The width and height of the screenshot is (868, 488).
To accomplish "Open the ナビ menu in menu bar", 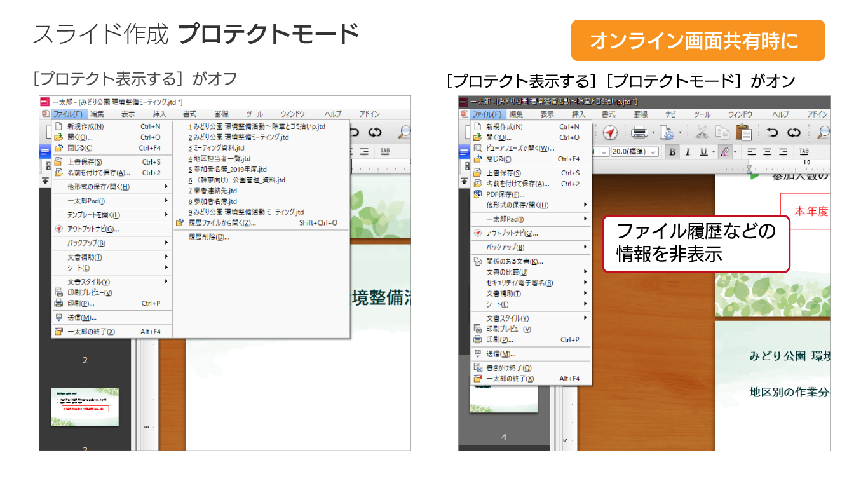I will point(670,114).
